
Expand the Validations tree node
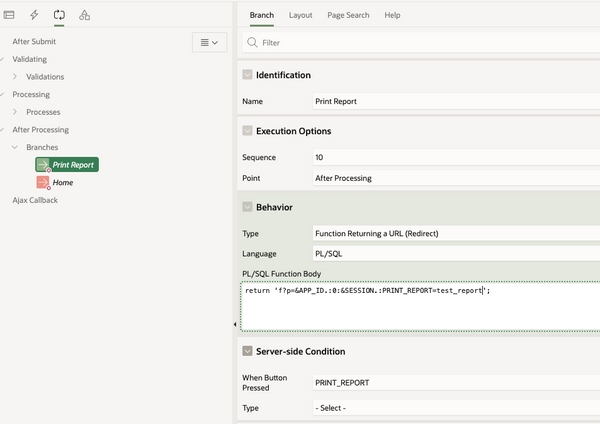coord(15,77)
